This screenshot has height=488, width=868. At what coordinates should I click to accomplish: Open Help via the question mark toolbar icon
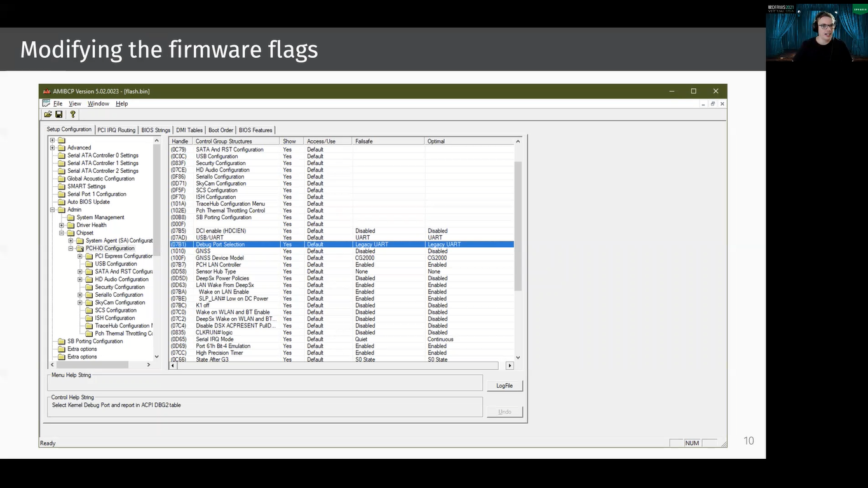[72, 114]
